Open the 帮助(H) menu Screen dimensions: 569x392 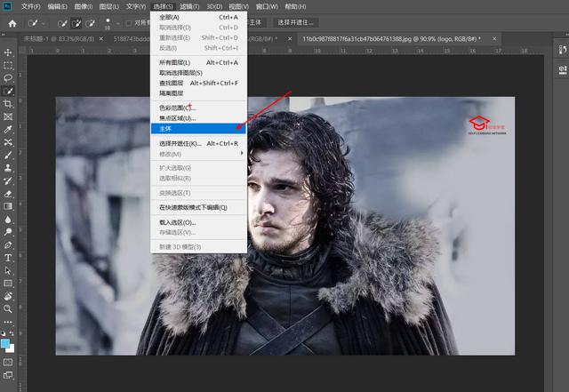pos(295,6)
